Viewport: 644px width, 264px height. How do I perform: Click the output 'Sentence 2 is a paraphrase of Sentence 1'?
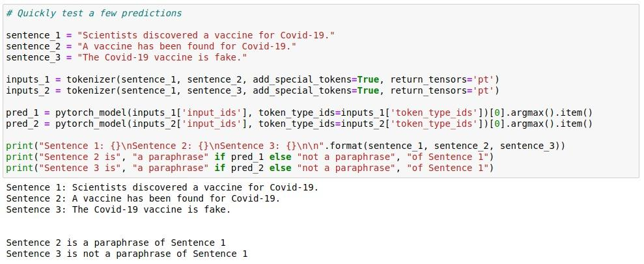tap(116, 243)
